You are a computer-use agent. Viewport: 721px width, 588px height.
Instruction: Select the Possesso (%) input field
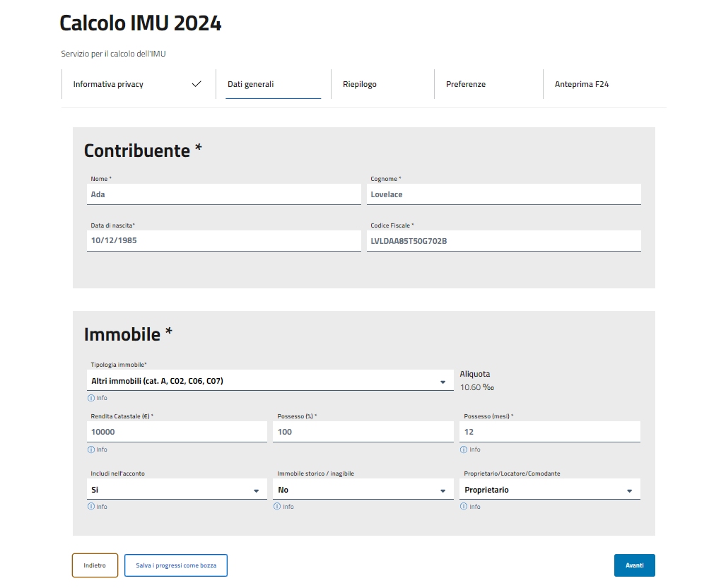(363, 432)
